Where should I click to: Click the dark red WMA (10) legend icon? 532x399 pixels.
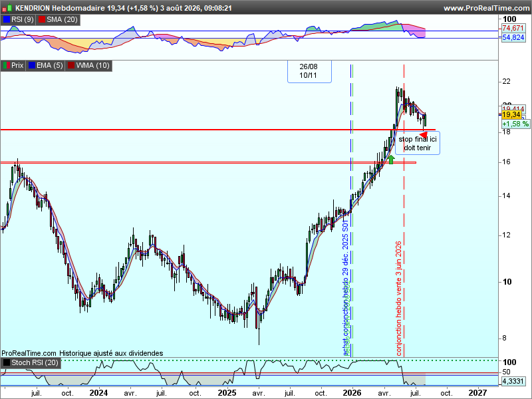point(71,65)
